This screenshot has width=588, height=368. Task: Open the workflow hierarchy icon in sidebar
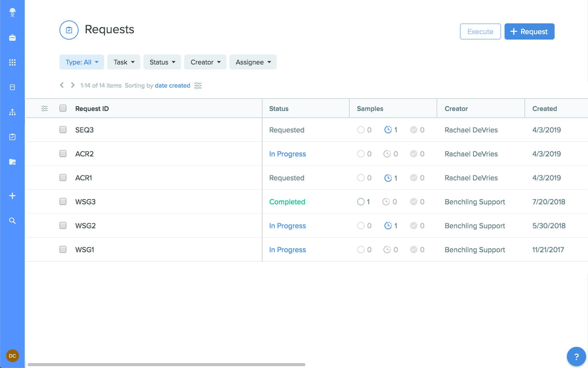tap(12, 112)
